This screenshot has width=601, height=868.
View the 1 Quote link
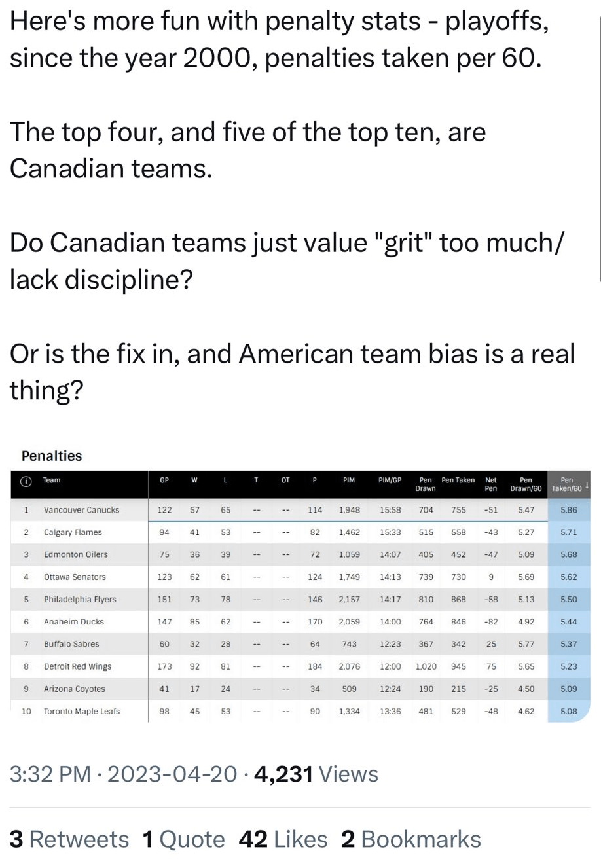(x=183, y=839)
